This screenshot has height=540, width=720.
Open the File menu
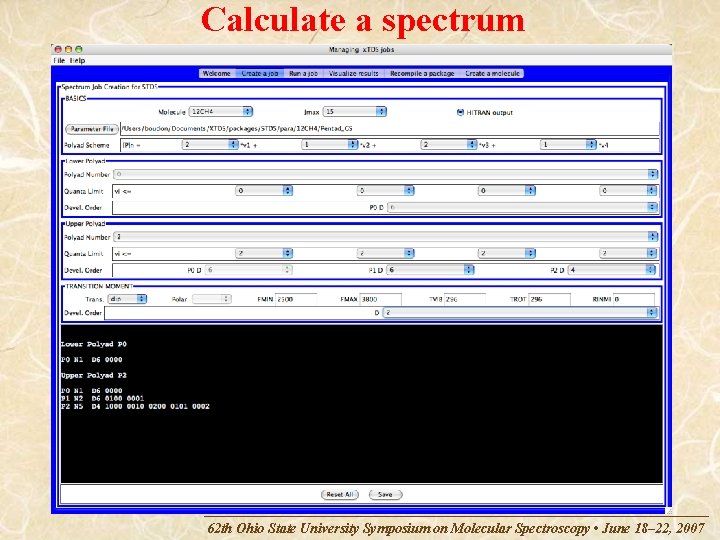pyautogui.click(x=60, y=60)
